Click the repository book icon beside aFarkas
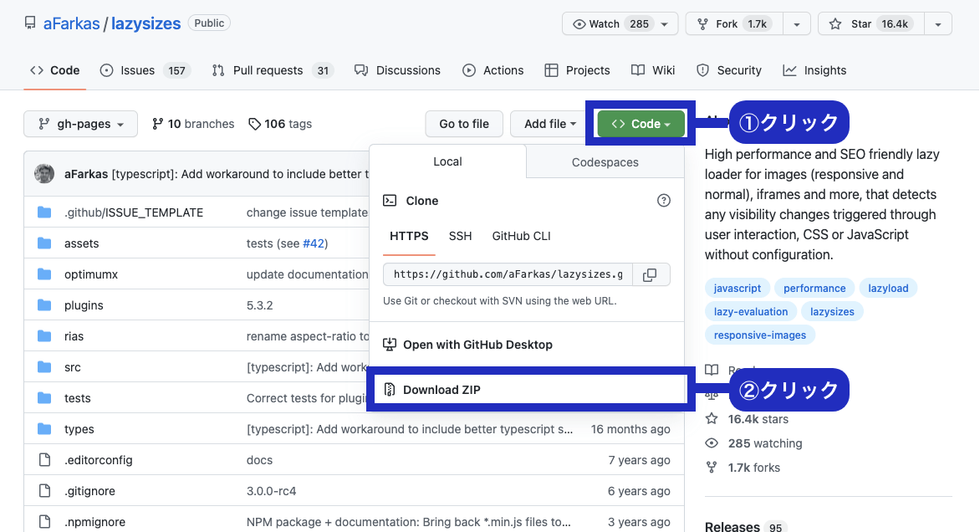This screenshot has height=532, width=980. point(30,23)
